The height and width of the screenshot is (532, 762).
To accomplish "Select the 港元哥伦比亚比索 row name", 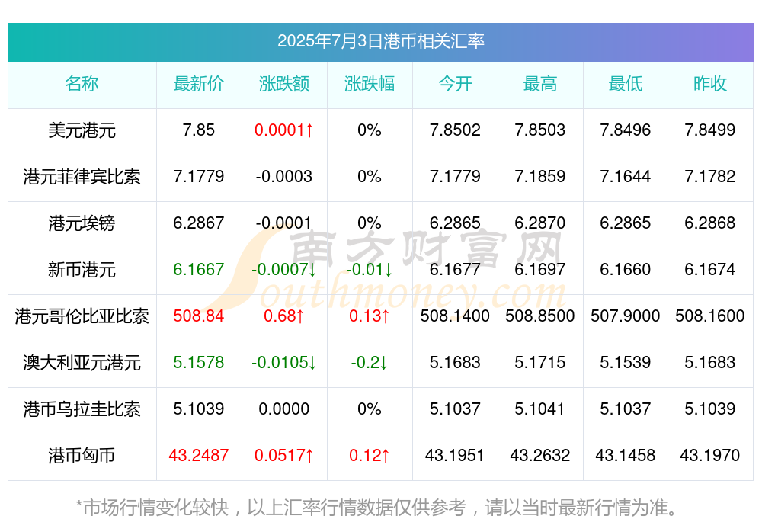I will coord(82,316).
